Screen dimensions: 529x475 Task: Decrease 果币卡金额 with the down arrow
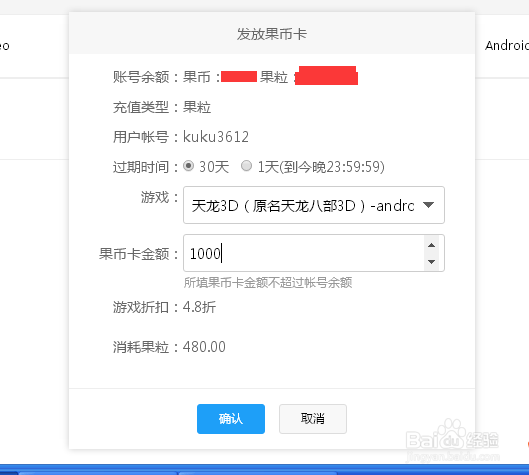[x=431, y=261]
